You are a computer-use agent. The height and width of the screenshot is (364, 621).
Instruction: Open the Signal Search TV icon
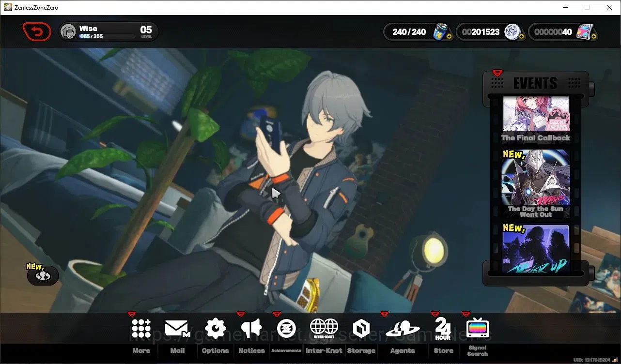coord(478,329)
